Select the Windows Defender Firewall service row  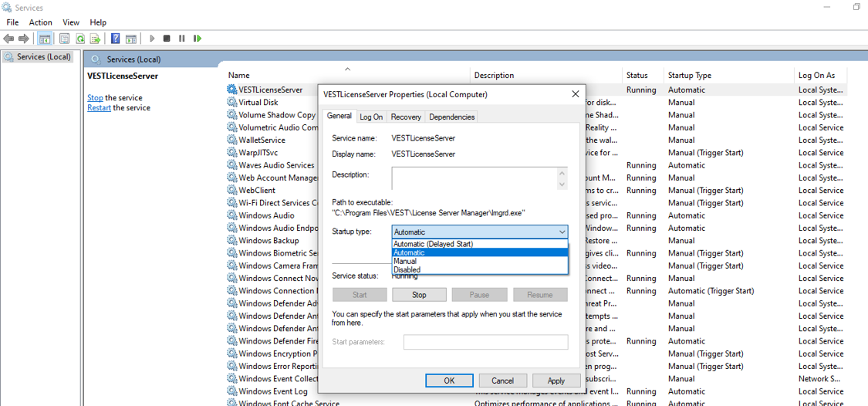(x=536, y=341)
